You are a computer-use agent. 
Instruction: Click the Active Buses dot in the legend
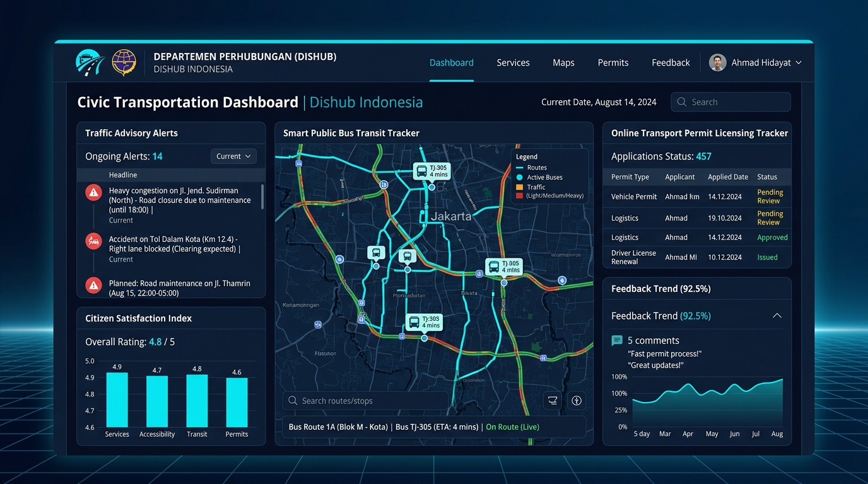coord(520,178)
